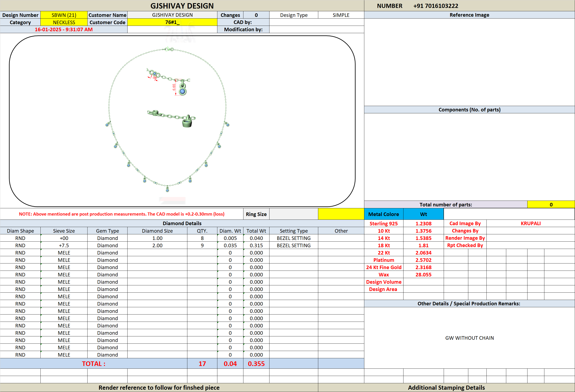Click the date stamp '16-01-2025 - 9:31:07 AM'
This screenshot has height=392, width=575.
64,29
